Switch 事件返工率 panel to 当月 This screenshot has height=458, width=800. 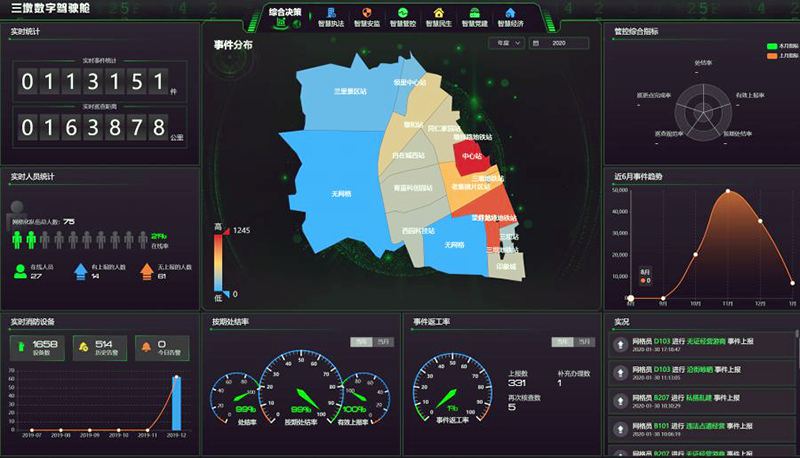pos(585,342)
